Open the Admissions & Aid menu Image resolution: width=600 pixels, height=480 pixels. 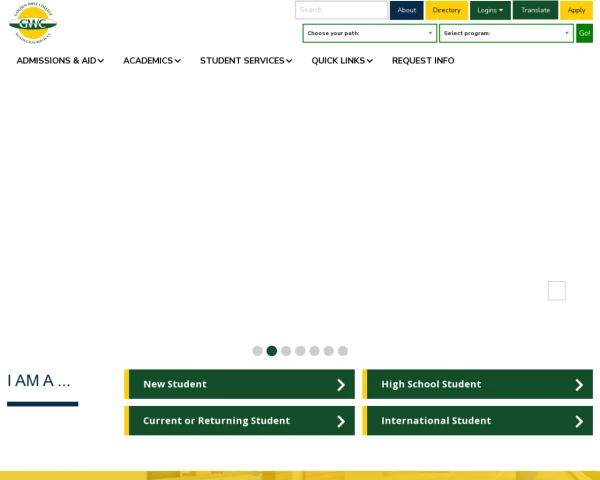tap(60, 61)
